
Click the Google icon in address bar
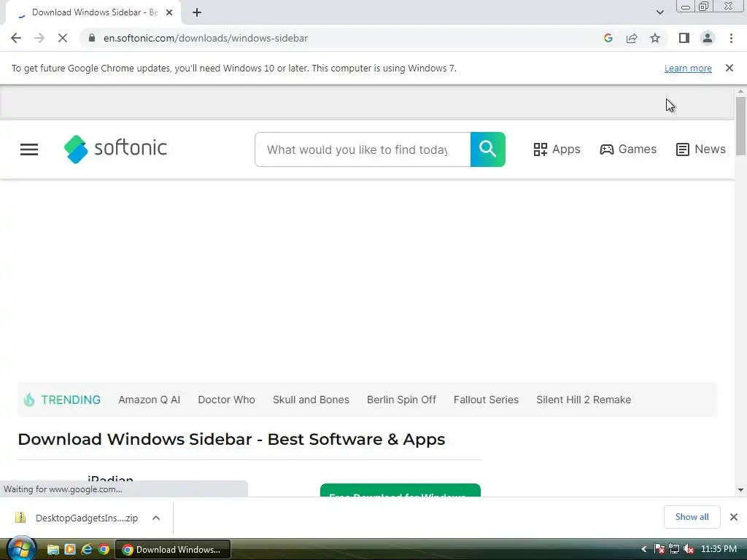(x=608, y=38)
